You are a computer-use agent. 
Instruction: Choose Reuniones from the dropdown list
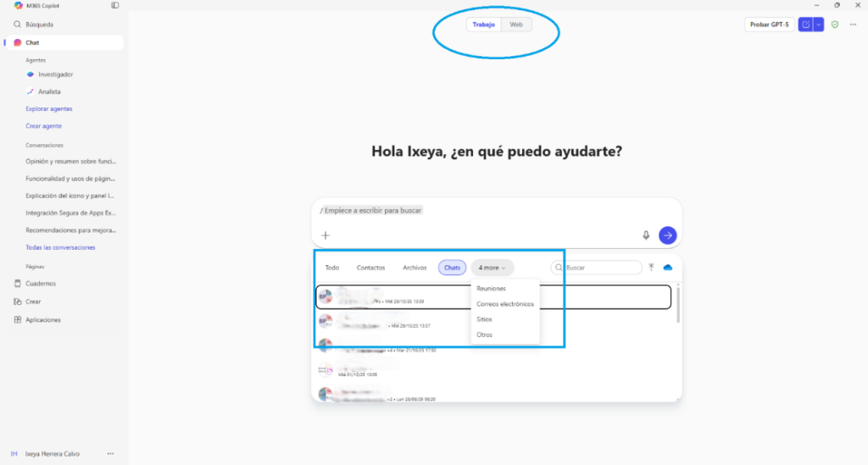coord(492,289)
